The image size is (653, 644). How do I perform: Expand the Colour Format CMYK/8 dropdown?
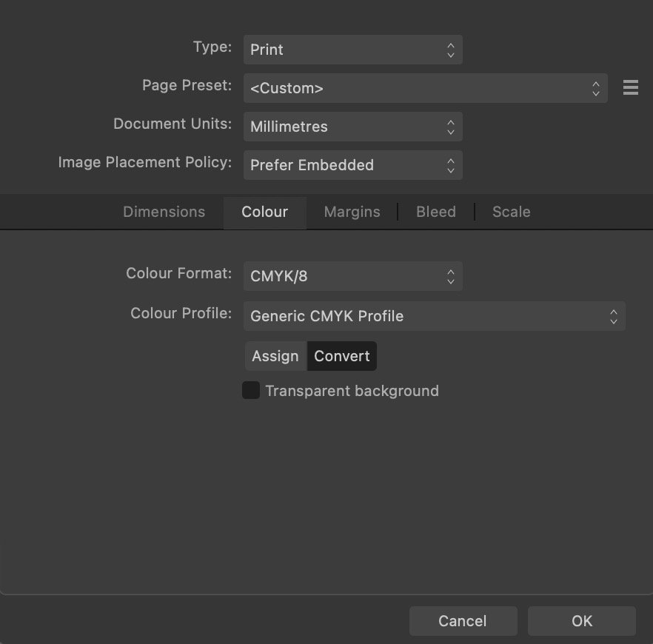(x=352, y=277)
